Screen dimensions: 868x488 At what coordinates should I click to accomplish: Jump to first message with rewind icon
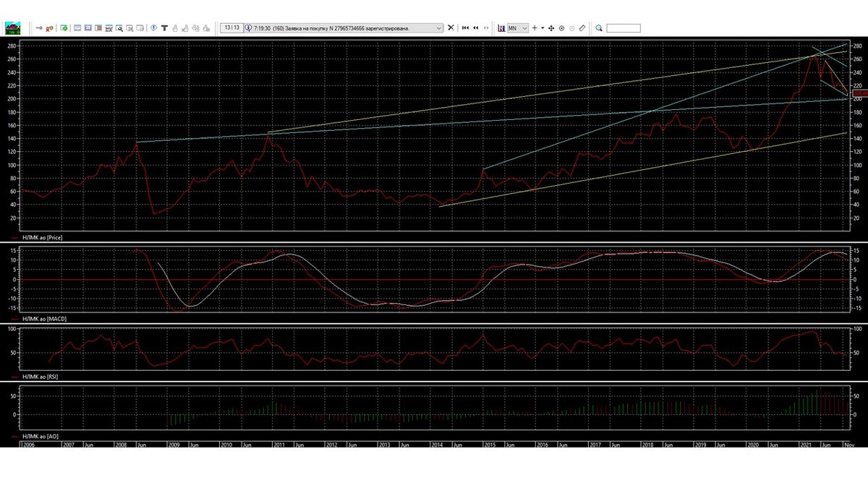pyautogui.click(x=465, y=27)
